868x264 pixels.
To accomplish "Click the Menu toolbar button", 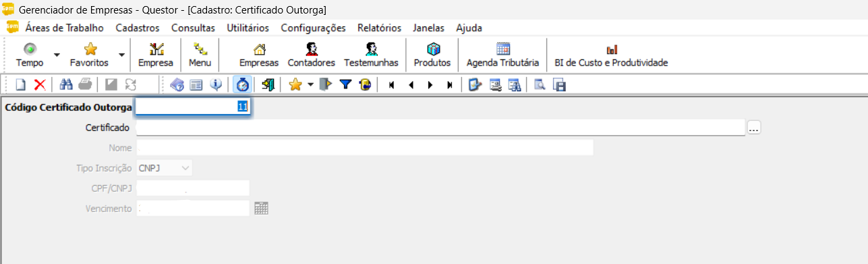I will [x=200, y=55].
